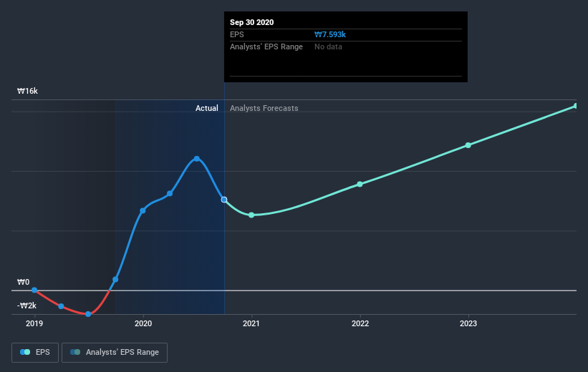Click the Sep 30 2020 tooltip date

pos(251,22)
